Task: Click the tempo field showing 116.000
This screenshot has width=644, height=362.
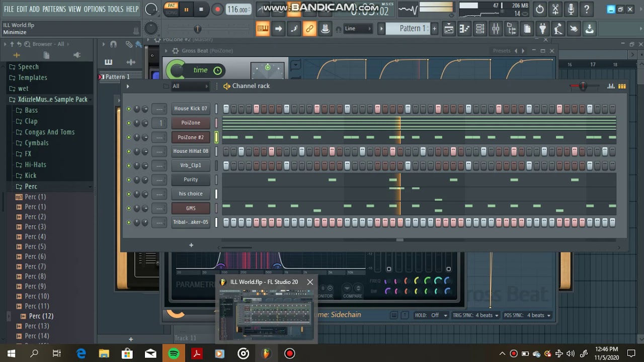Action: coord(237,10)
